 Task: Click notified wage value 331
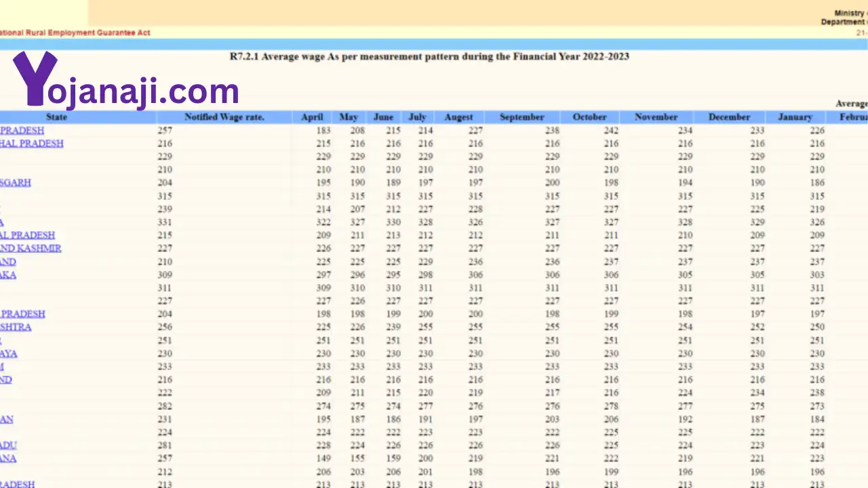[x=165, y=222]
